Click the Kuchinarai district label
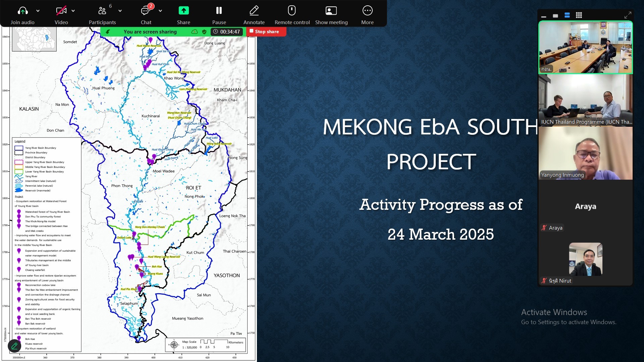This screenshot has width=644, height=362. click(151, 116)
